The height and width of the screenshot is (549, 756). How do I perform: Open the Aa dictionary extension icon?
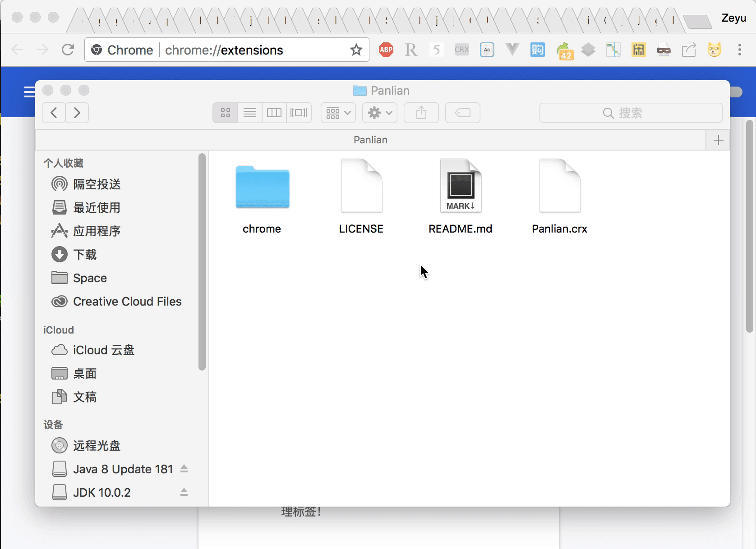pyautogui.click(x=487, y=50)
